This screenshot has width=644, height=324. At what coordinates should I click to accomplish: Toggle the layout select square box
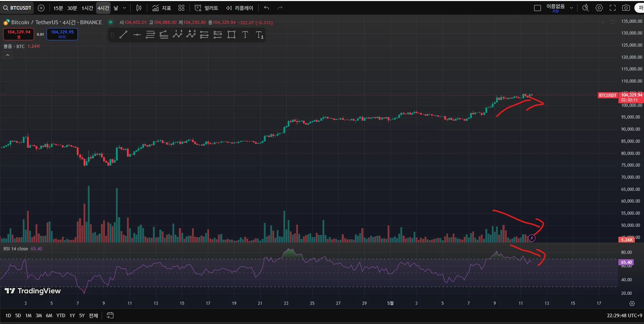pyautogui.click(x=537, y=8)
